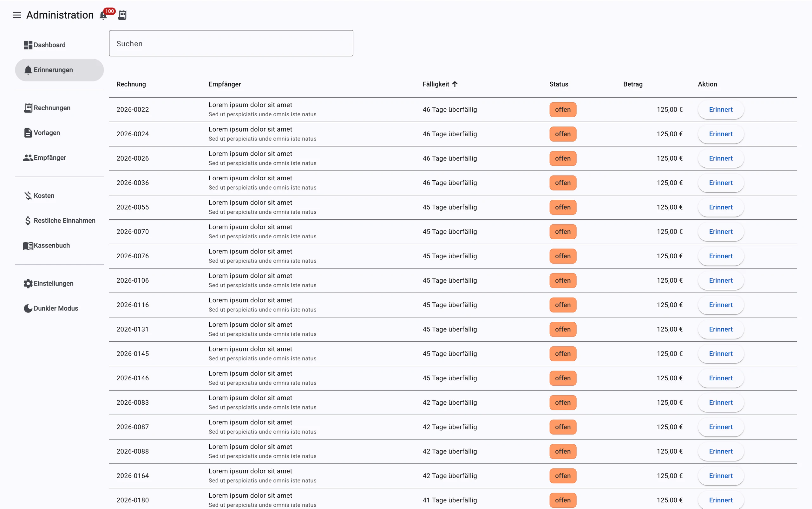
Task: Click Erinnert for invoice 2026-0055
Action: [x=721, y=207]
